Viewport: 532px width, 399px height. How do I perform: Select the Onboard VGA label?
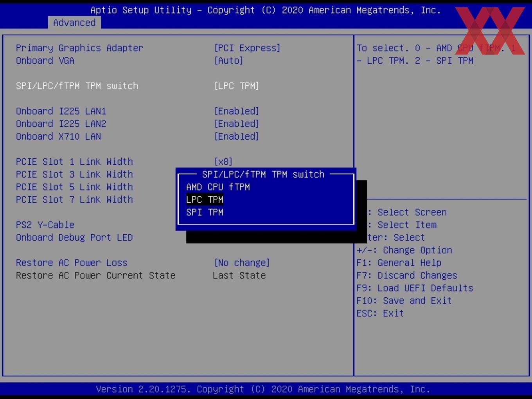45,61
